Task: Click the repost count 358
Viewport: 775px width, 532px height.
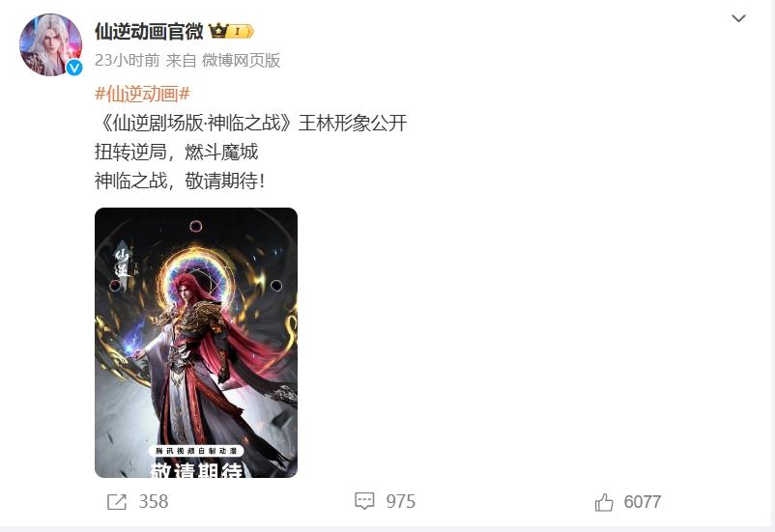Action: (154, 502)
